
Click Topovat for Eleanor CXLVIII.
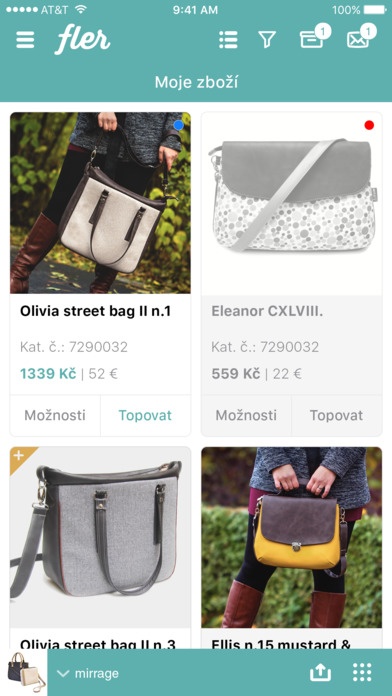coord(337,415)
